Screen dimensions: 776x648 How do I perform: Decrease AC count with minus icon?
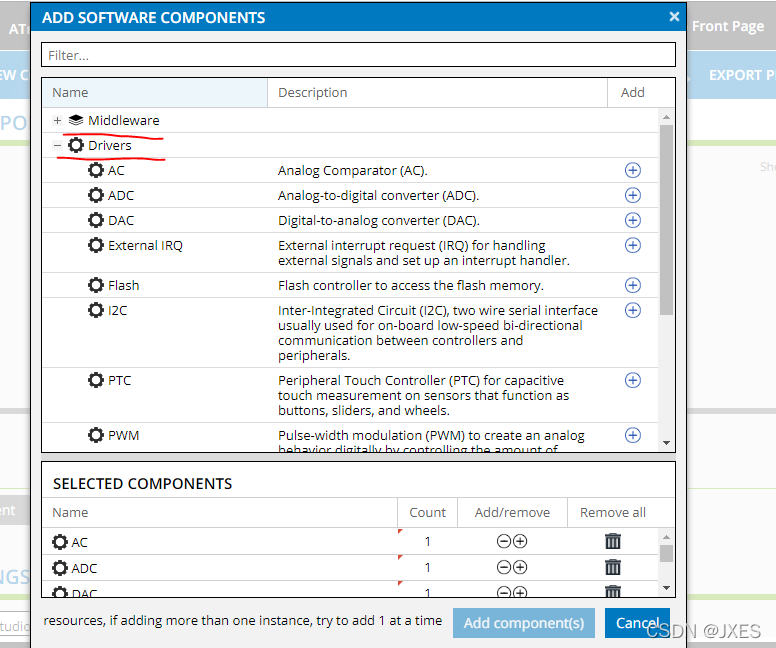(504, 541)
